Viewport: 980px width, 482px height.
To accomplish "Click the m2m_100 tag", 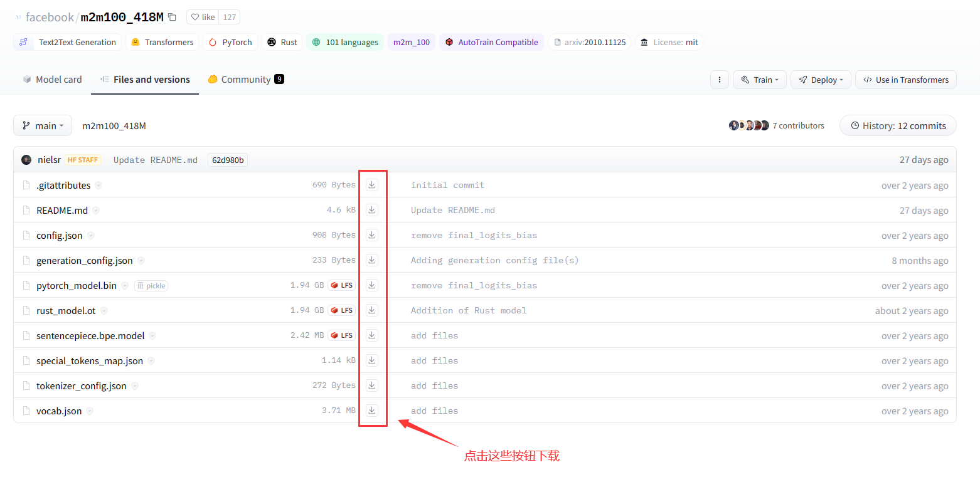I will [x=412, y=42].
